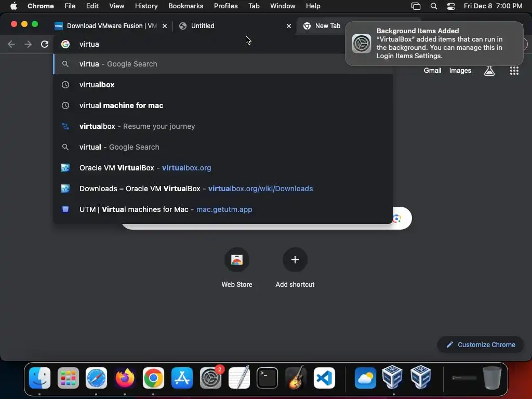This screenshot has width=532, height=399.
Task: Reload the current page
Action: pos(45,44)
